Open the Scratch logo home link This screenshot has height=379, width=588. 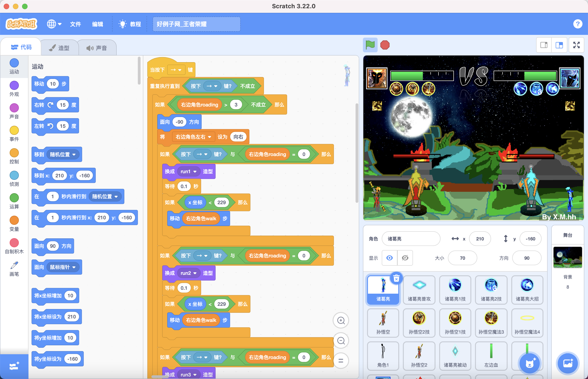point(21,24)
